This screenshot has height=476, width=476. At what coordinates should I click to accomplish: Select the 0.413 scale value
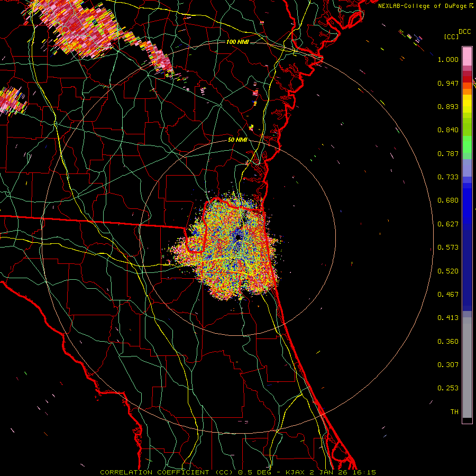(x=448, y=318)
